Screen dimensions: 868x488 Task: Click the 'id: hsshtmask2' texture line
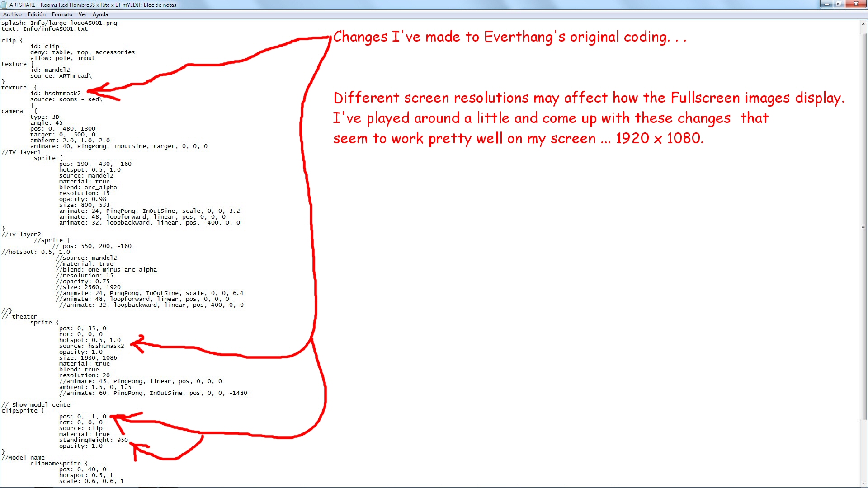55,94
